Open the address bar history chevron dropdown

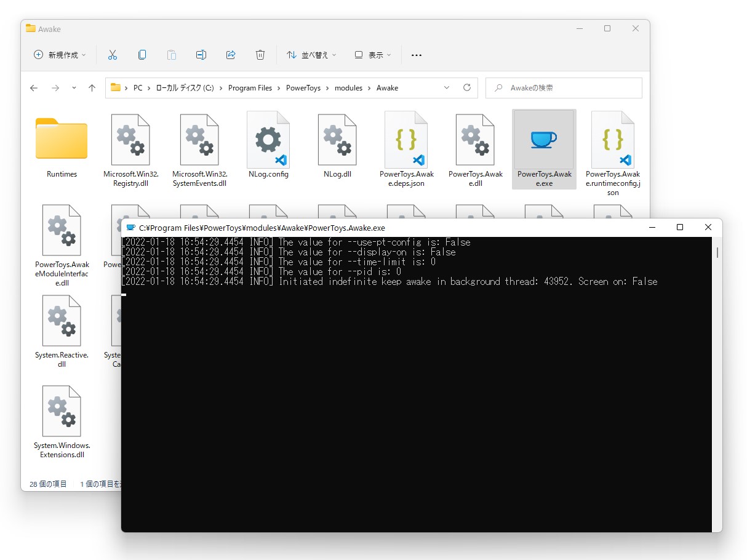[x=447, y=88]
